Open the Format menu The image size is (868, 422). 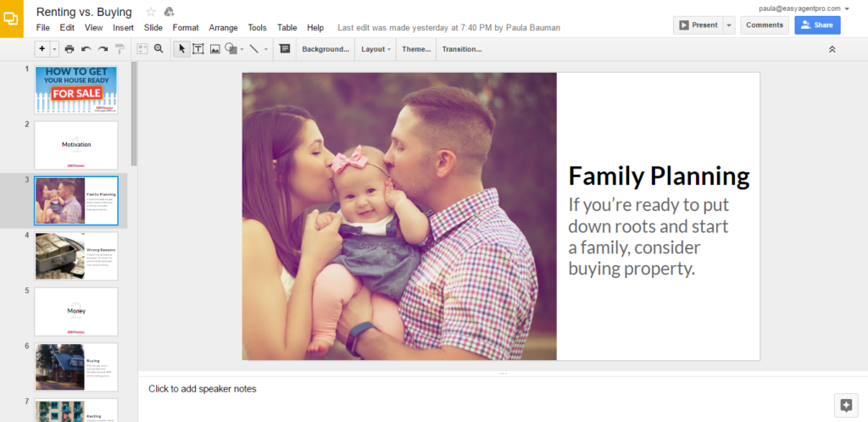click(186, 28)
